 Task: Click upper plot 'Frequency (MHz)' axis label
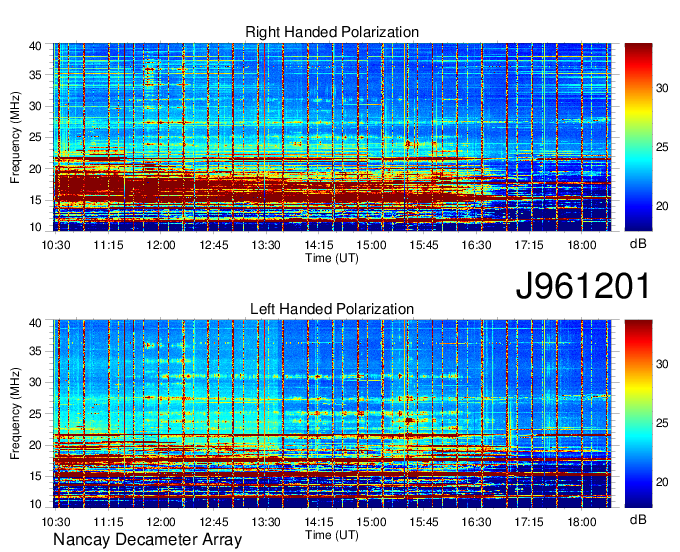[x=15, y=137]
